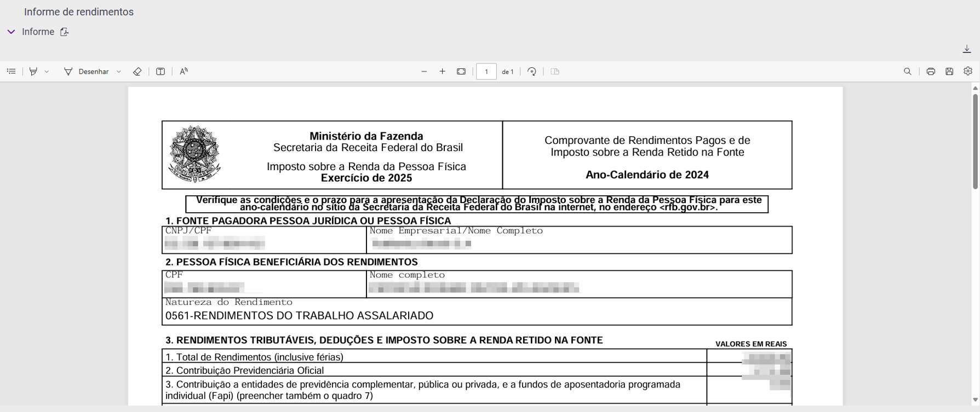Click the 'de 1' page count text

point(508,72)
